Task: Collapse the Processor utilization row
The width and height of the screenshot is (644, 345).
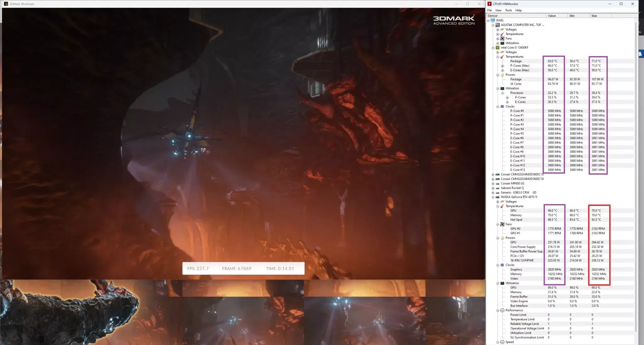Action: tap(502, 93)
